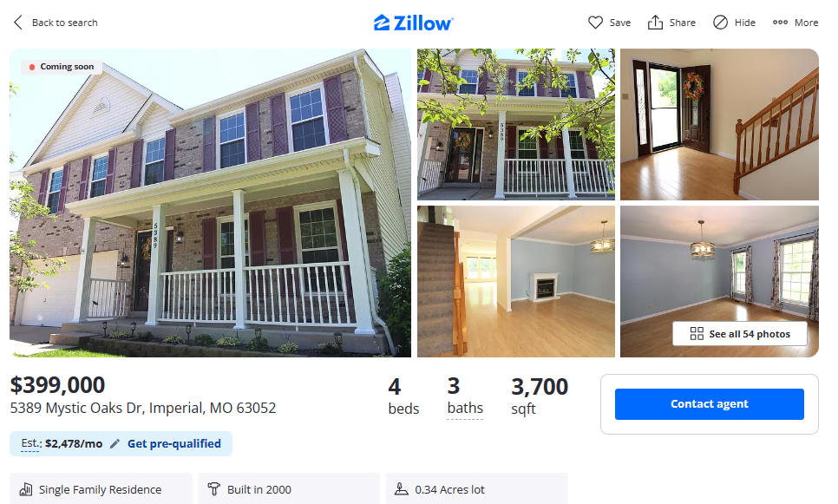Hide this listing via the circle-slash icon

point(720,23)
